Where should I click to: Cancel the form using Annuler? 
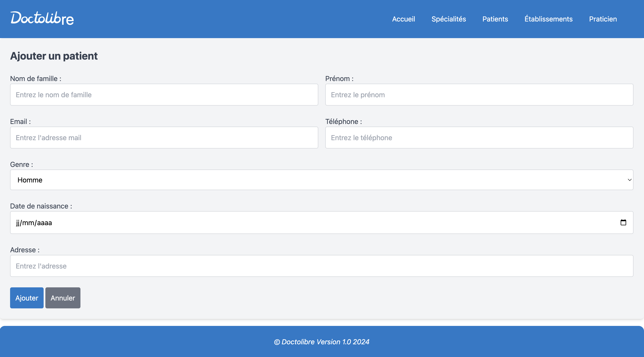[x=62, y=298]
